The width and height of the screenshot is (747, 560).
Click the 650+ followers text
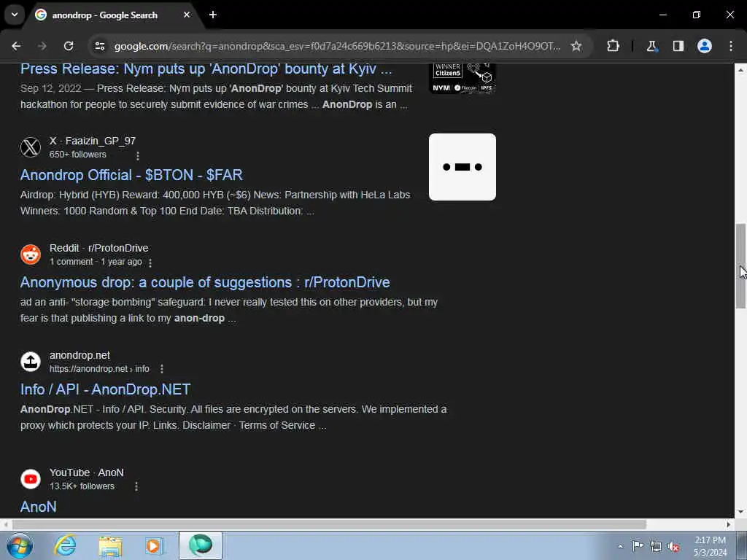pyautogui.click(x=77, y=155)
